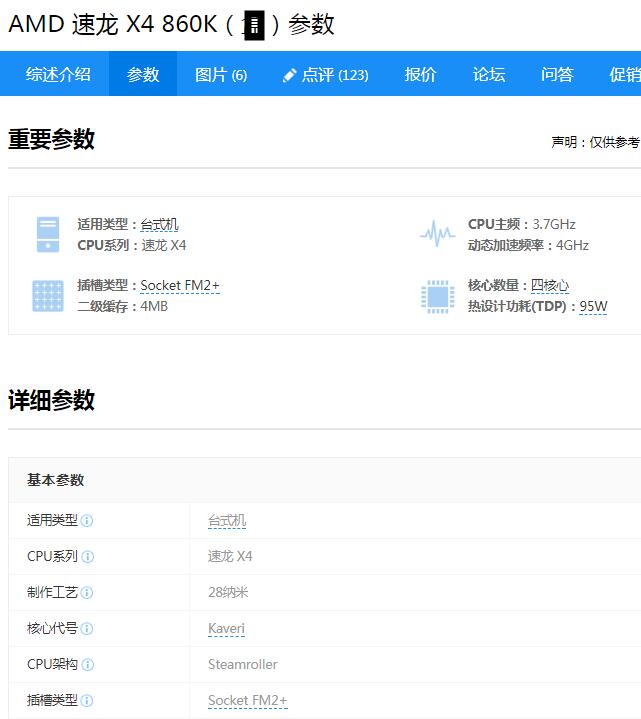Click the chip icon beside 核心数量
This screenshot has height=719, width=641.
click(x=438, y=296)
